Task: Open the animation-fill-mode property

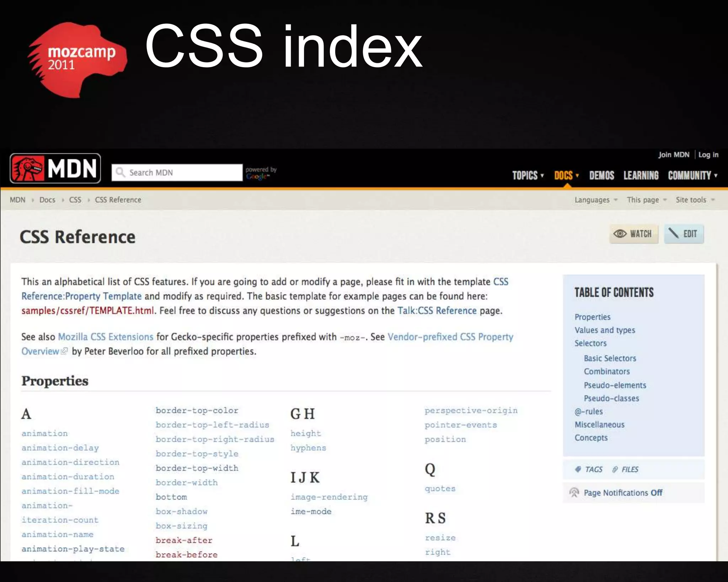Action: coord(70,491)
